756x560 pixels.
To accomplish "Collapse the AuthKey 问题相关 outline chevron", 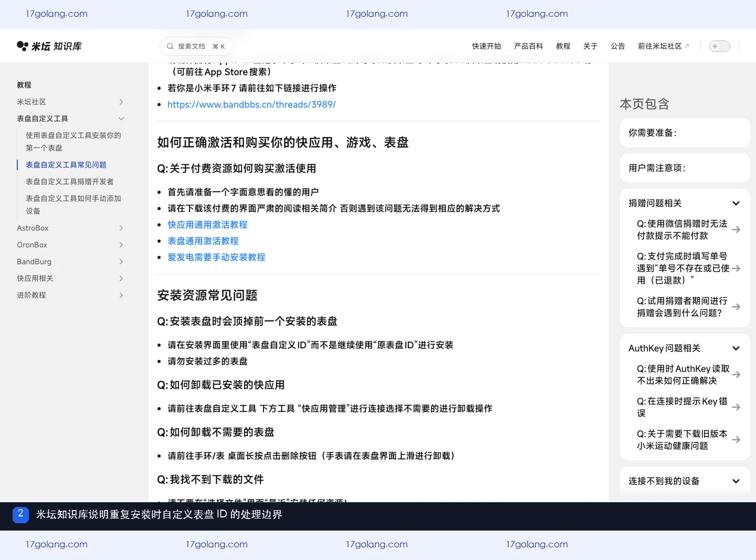I will click(736, 348).
